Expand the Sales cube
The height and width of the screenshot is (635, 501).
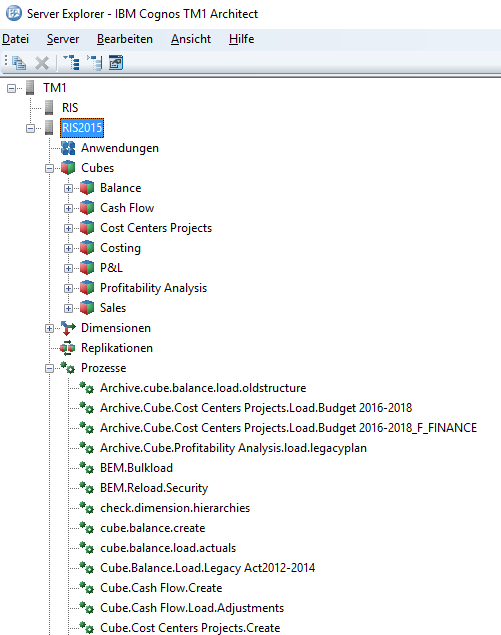68,308
